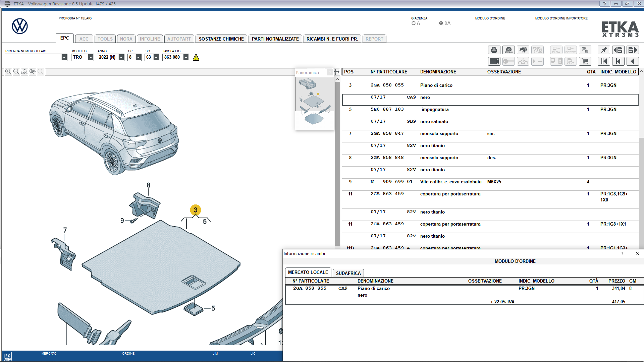
Task: Select the Giacenza 'DA' radio button
Action: pyautogui.click(x=441, y=23)
